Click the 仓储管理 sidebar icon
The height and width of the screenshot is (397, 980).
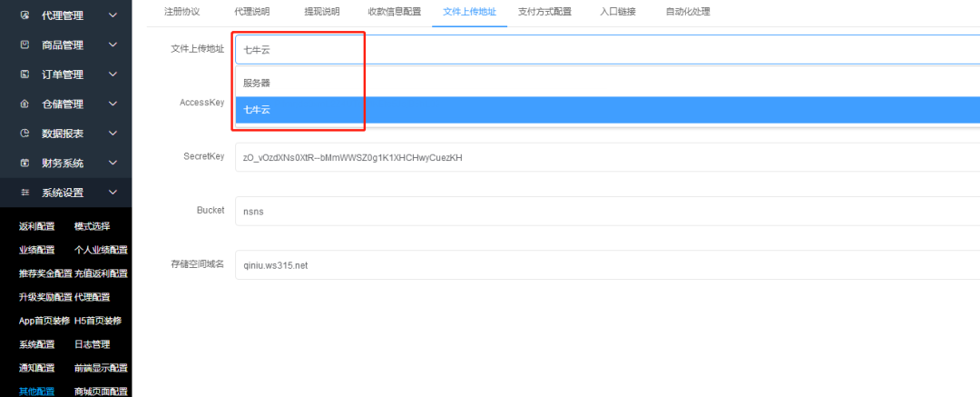[x=25, y=104]
